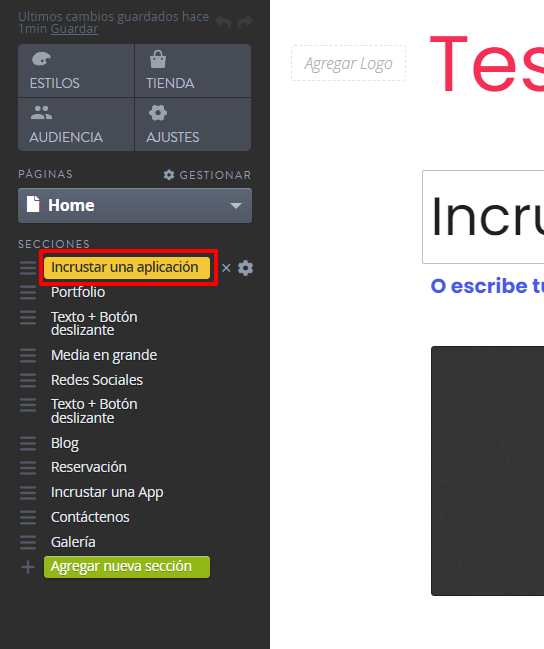Remove section with the X icon
The width and height of the screenshot is (544, 649).
point(226,268)
